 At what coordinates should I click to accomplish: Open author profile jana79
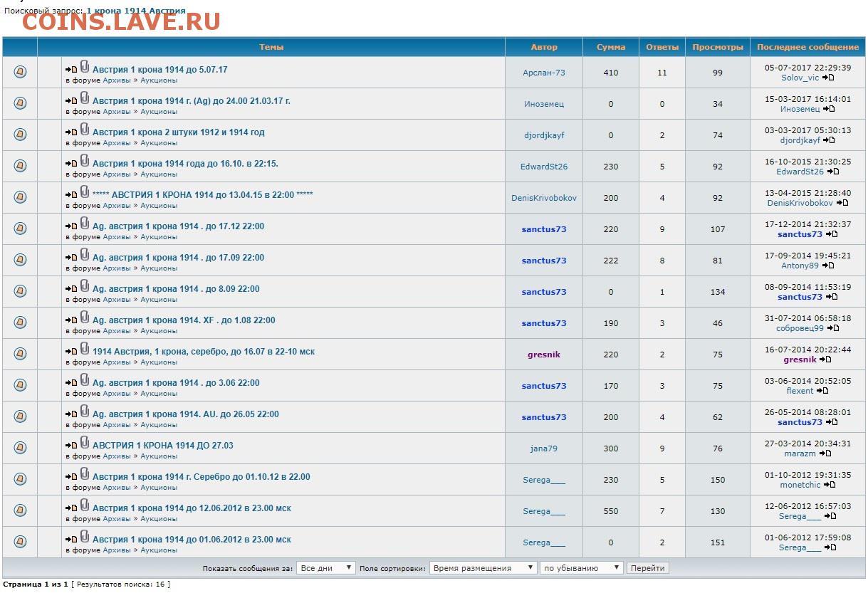pos(544,448)
